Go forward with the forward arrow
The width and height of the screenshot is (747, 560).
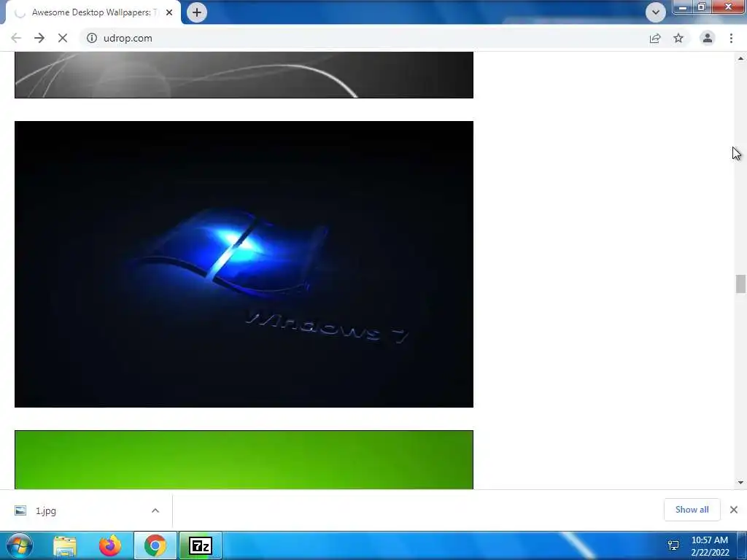pos(39,38)
